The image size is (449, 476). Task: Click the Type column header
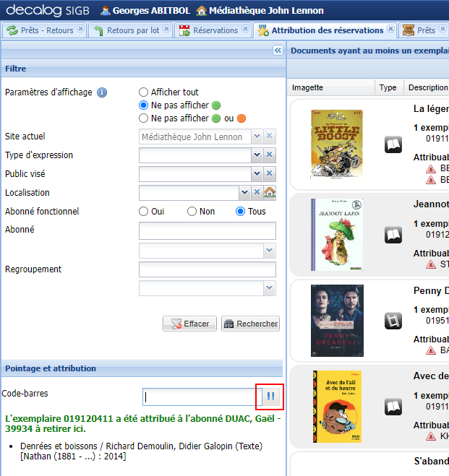[x=389, y=87]
